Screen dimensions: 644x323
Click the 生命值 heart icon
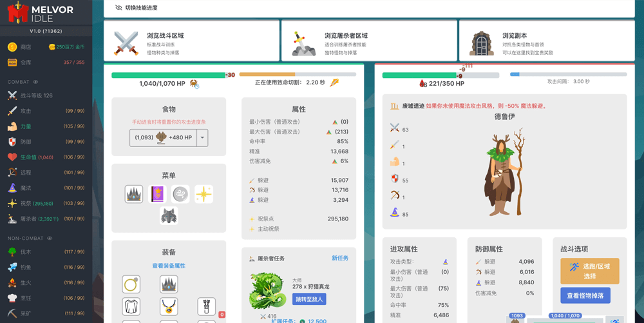pyautogui.click(x=12, y=157)
